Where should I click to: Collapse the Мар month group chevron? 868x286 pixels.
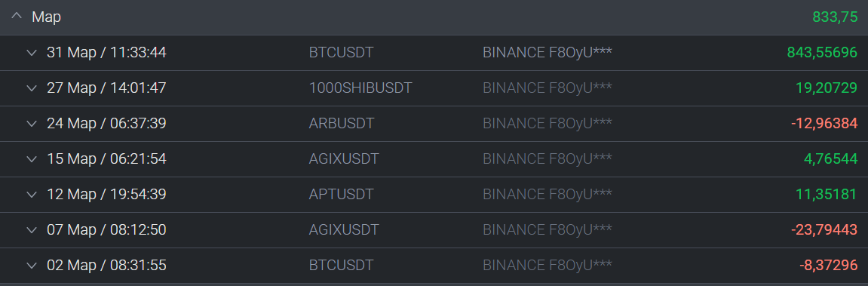tap(17, 17)
